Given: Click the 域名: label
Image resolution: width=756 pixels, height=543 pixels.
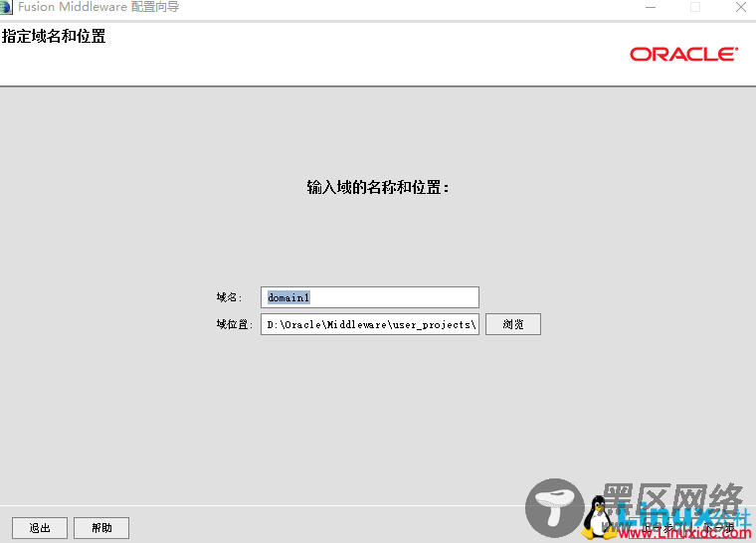Looking at the screenshot, I should coord(229,297).
